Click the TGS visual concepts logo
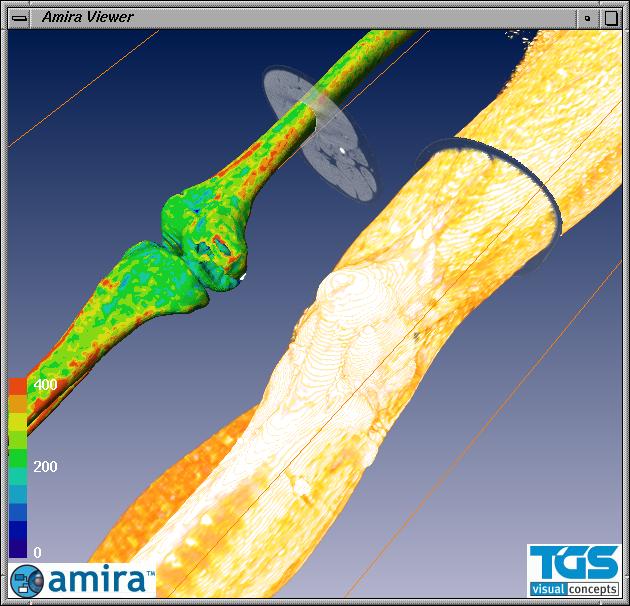Screen dimensions: 630x606 click(x=574, y=570)
